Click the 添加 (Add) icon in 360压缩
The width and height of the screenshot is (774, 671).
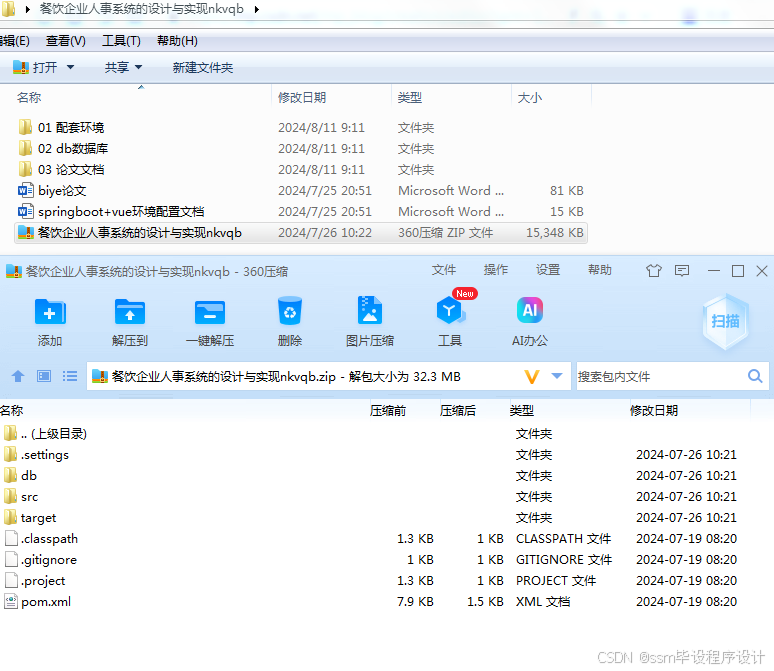(50, 312)
